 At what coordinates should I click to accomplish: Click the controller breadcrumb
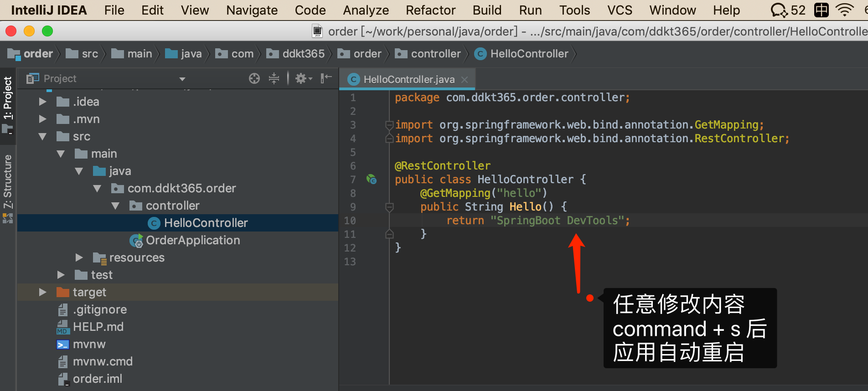(428, 54)
